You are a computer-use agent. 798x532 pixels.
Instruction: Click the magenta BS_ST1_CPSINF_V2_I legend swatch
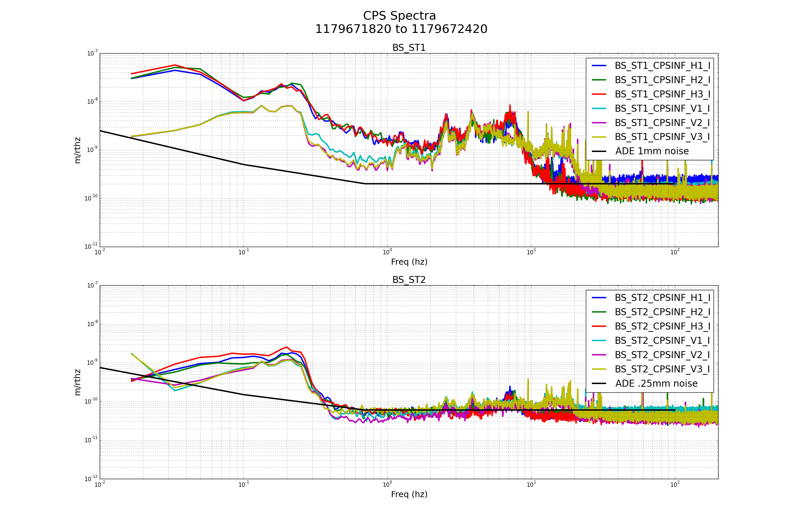[599, 123]
